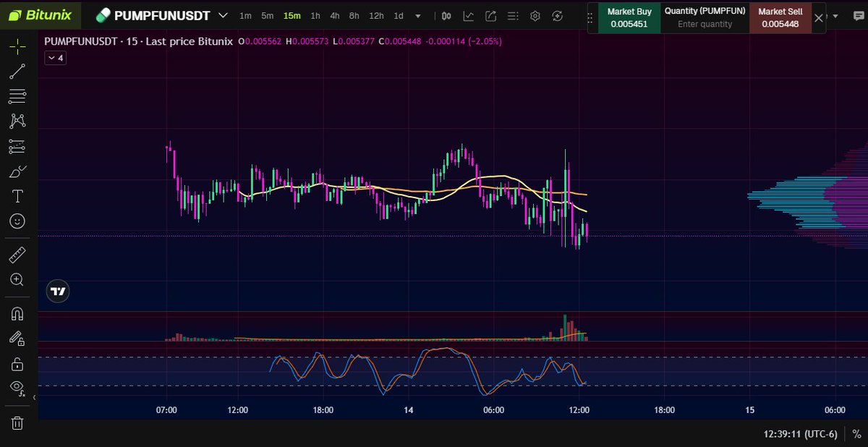The image size is (868, 447).
Task: Open the forecasting and measurement tools
Action: point(18,146)
